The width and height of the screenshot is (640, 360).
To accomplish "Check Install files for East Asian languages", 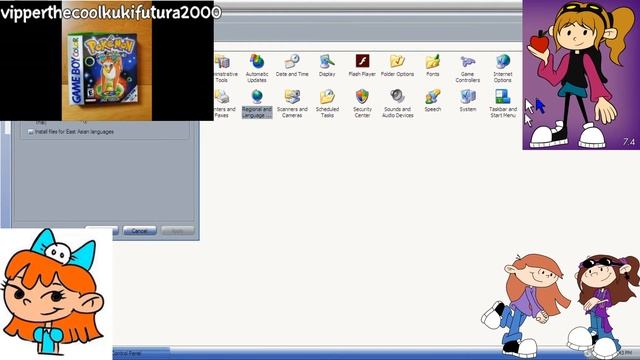I will point(31,132).
